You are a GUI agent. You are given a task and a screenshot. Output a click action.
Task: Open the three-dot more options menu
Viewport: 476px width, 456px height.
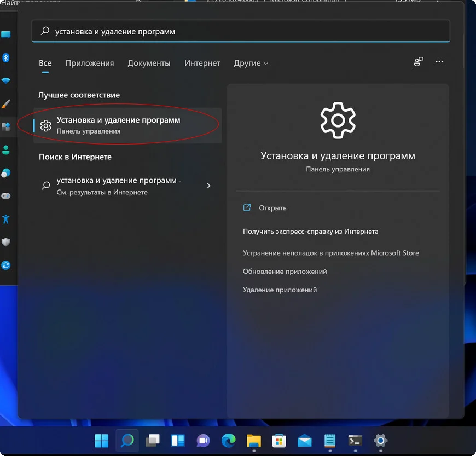pyautogui.click(x=439, y=62)
